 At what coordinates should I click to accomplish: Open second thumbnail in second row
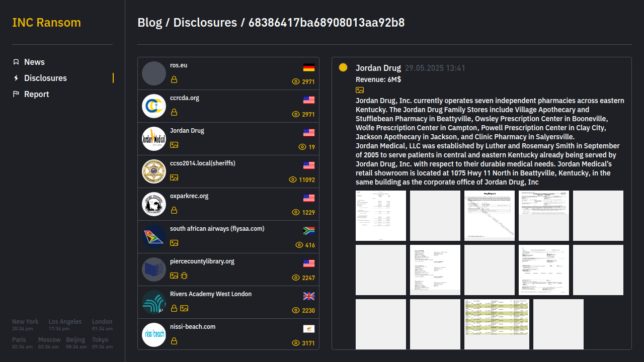(x=435, y=270)
